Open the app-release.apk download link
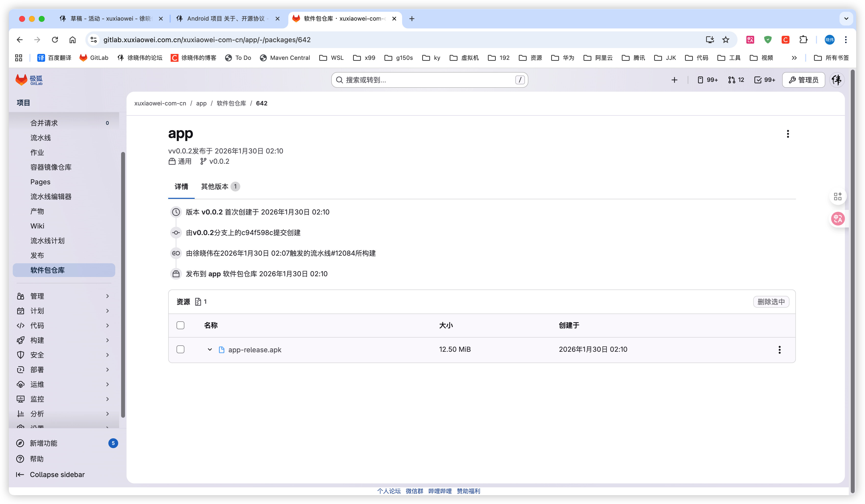Viewport: 865px width, 504px height. [x=254, y=350]
